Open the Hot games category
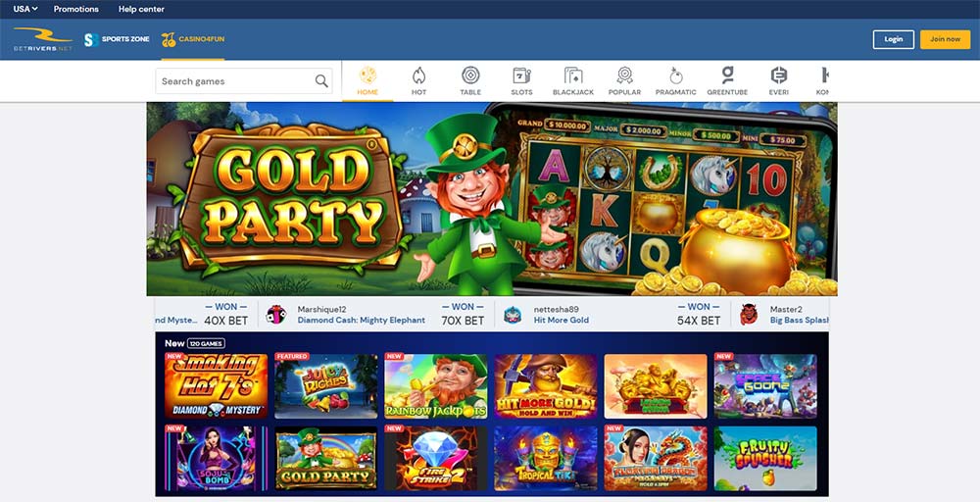 418,75
